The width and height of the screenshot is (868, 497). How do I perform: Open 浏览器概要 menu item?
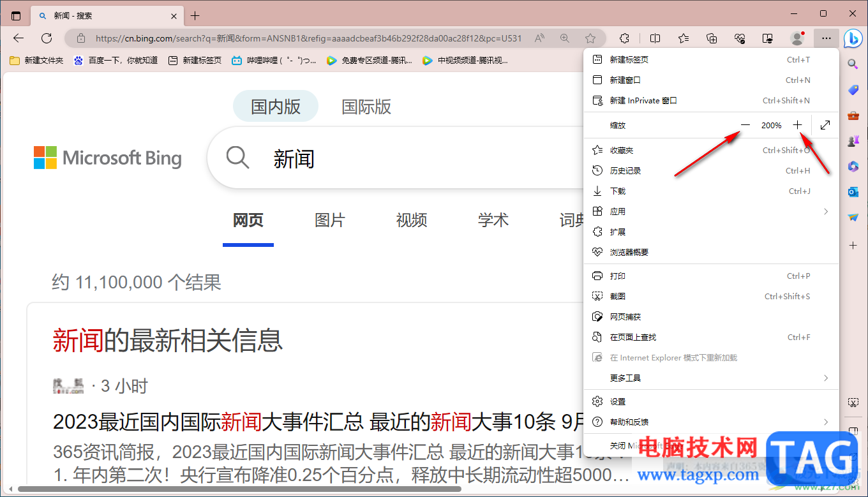coord(711,253)
